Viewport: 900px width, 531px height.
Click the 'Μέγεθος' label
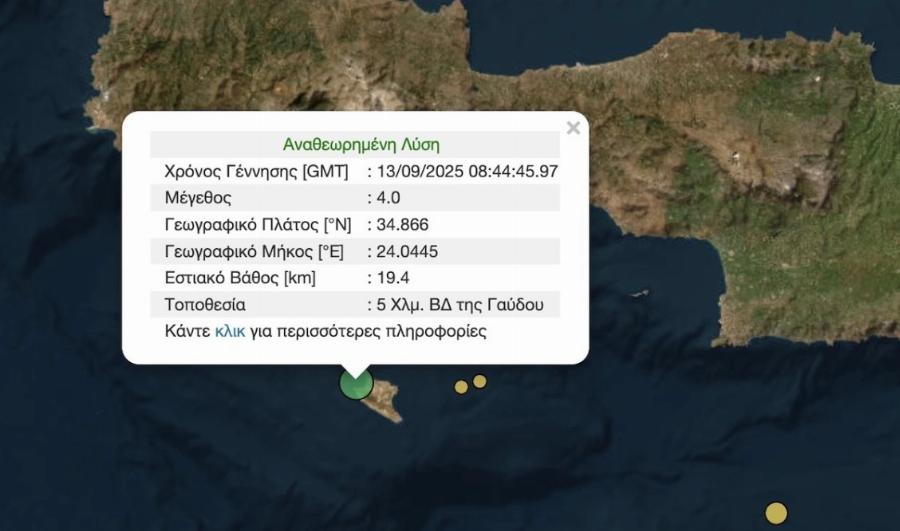pos(198,198)
